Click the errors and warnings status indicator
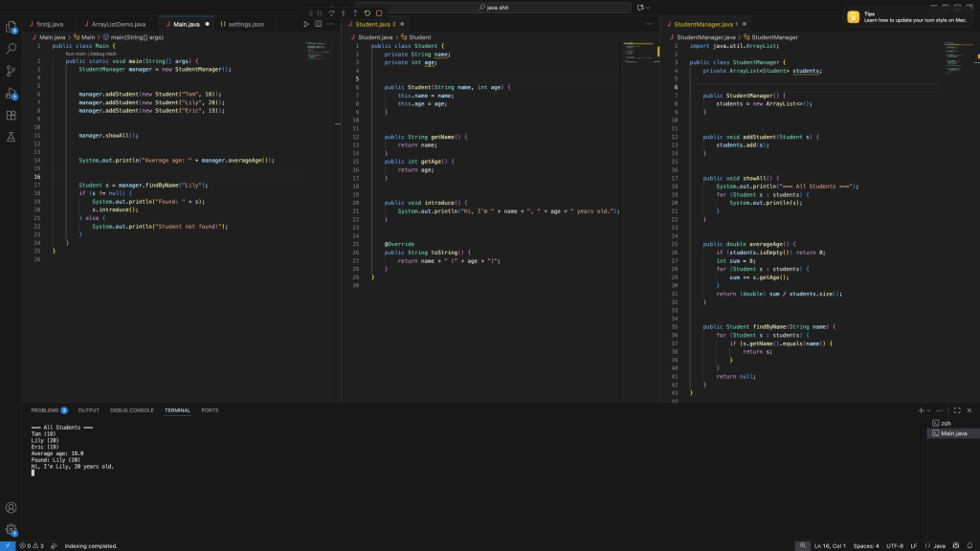Image resolution: width=980 pixels, height=551 pixels. click(x=32, y=545)
